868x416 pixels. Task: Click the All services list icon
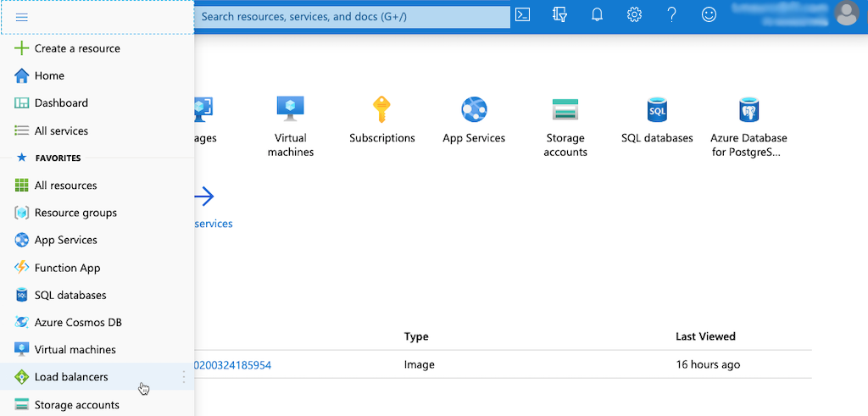(x=21, y=130)
